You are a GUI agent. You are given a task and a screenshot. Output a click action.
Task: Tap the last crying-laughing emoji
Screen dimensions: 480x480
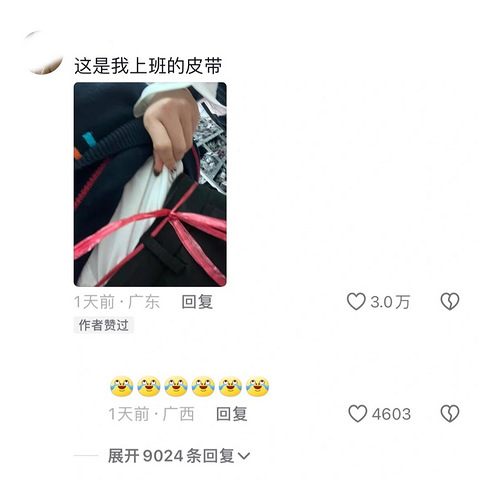257,387
